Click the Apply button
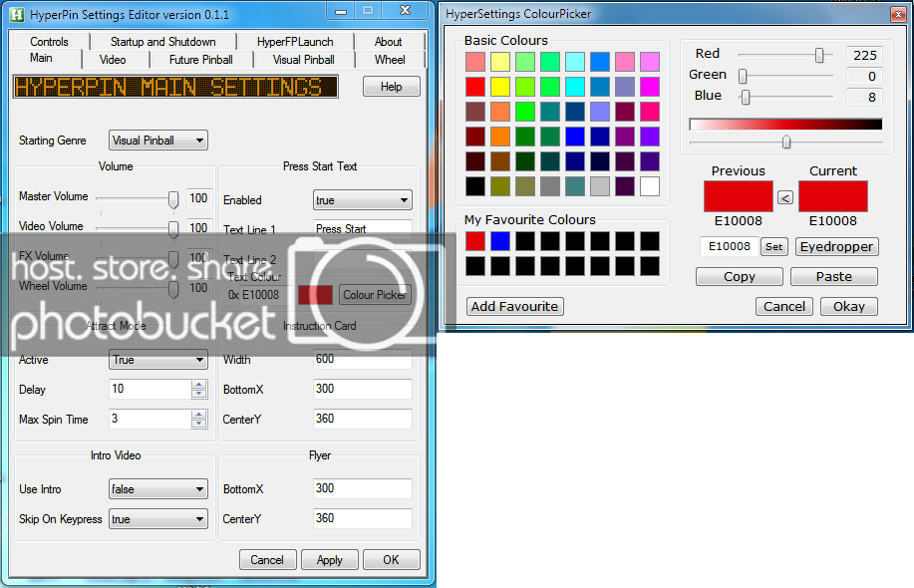This screenshot has height=588, width=914. 329,559
